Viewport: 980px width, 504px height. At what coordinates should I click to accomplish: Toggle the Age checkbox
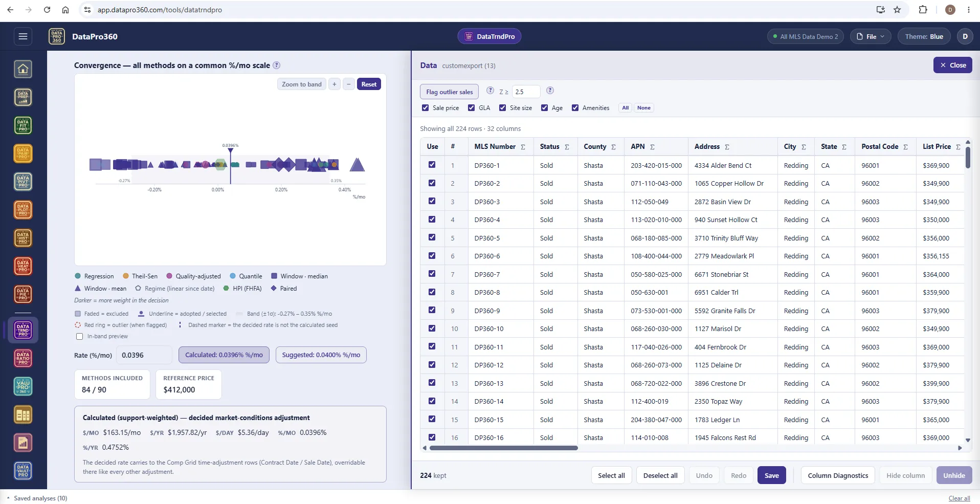(x=544, y=107)
